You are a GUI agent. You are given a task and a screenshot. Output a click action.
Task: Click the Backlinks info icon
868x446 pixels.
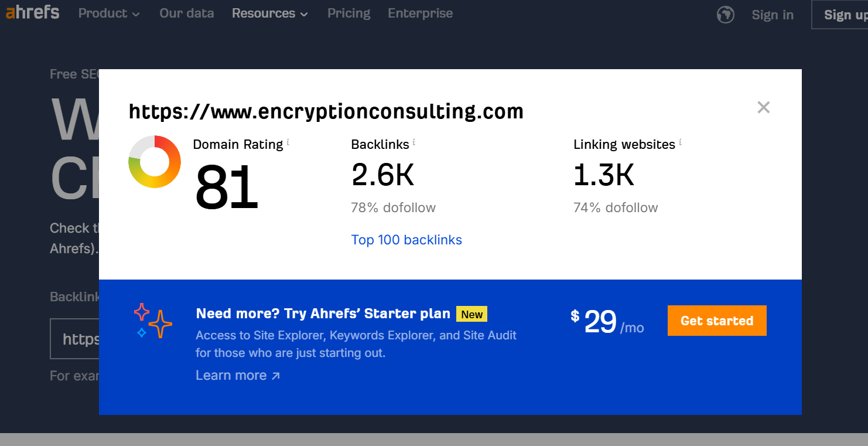click(414, 142)
